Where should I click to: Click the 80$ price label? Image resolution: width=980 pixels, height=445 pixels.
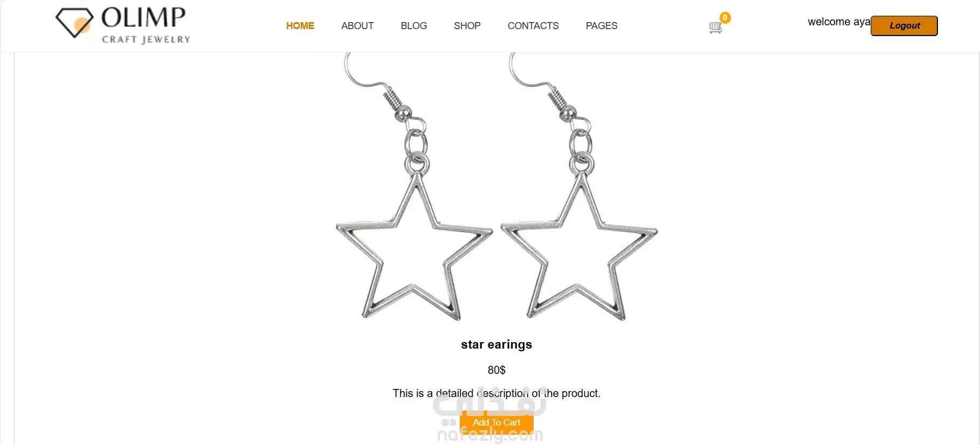pos(496,370)
